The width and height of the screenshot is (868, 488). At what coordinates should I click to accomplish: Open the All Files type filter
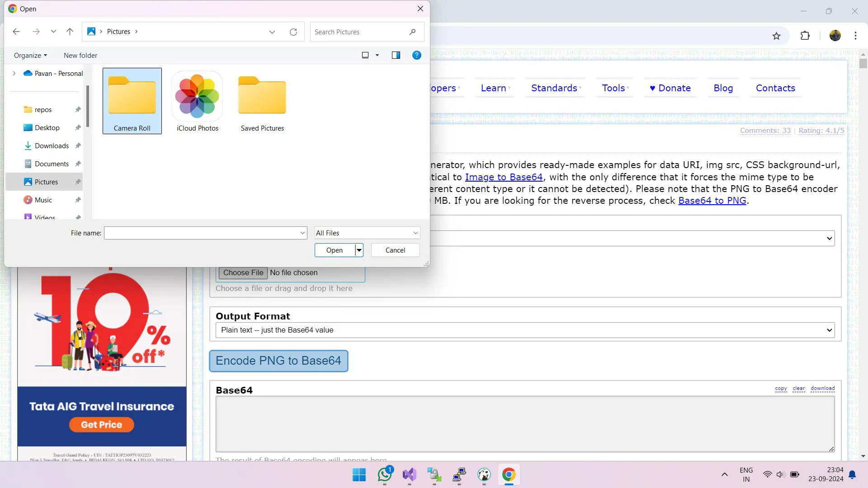point(367,233)
